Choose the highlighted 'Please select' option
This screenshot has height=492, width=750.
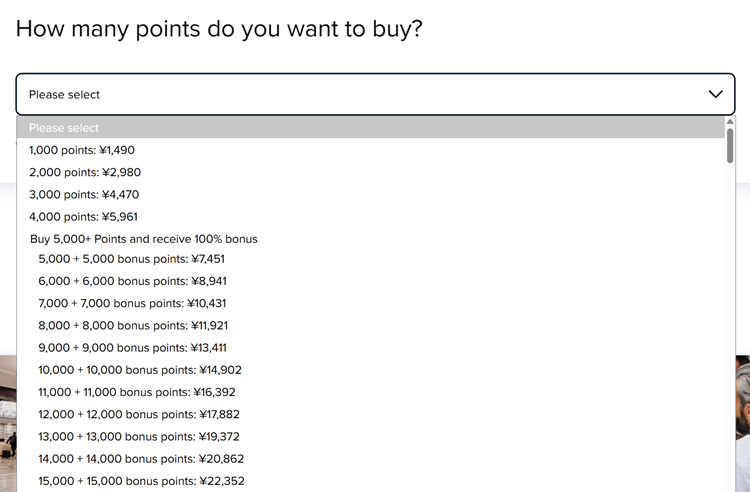370,128
